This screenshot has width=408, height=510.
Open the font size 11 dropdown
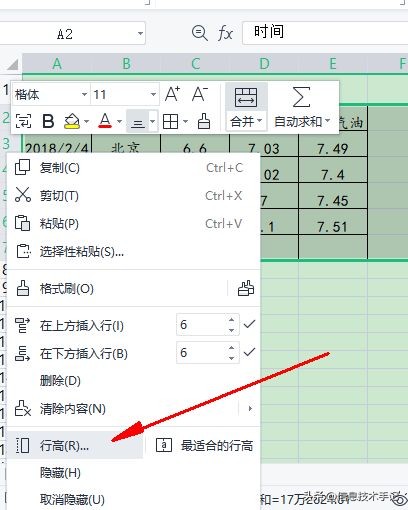153,94
